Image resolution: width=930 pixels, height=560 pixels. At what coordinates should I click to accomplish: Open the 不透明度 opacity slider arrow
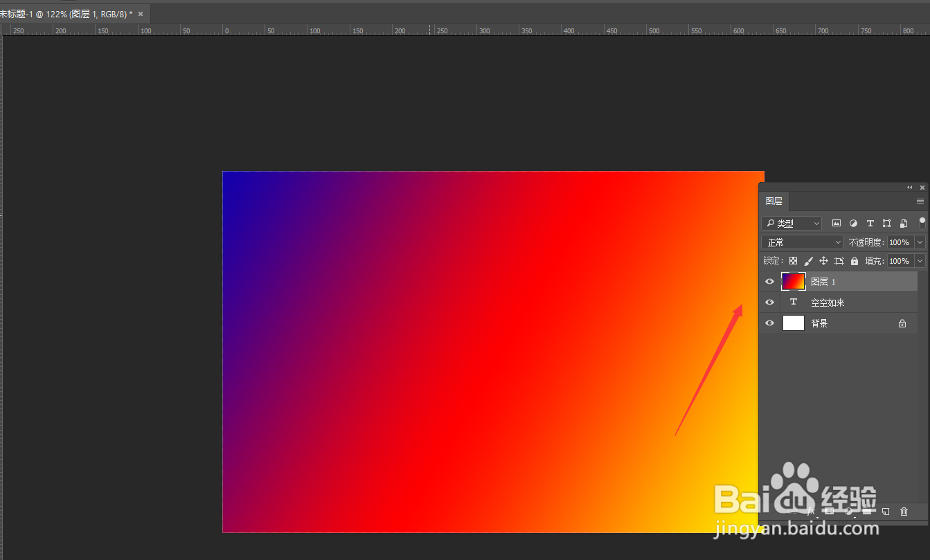920,242
